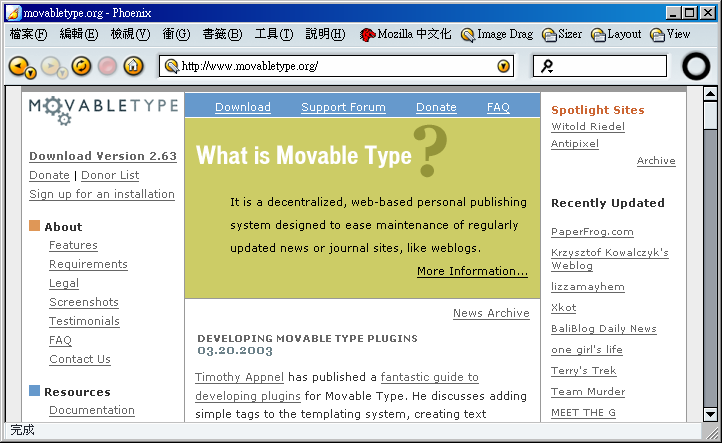Click the Back navigation arrow button

pos(18,66)
